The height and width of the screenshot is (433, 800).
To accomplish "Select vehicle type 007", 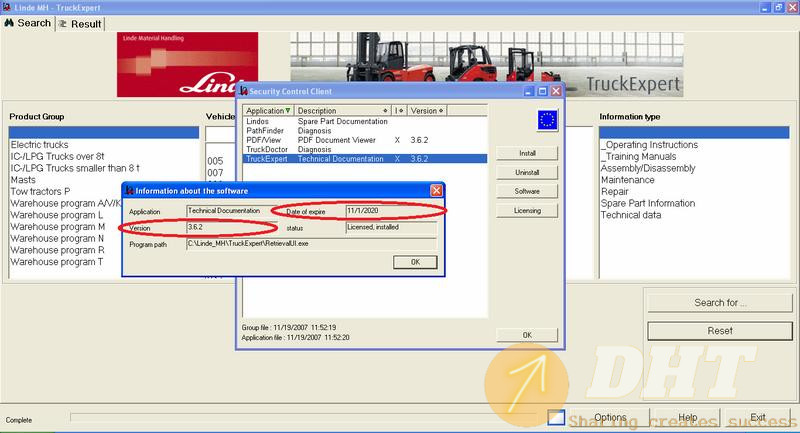I will coord(215,173).
